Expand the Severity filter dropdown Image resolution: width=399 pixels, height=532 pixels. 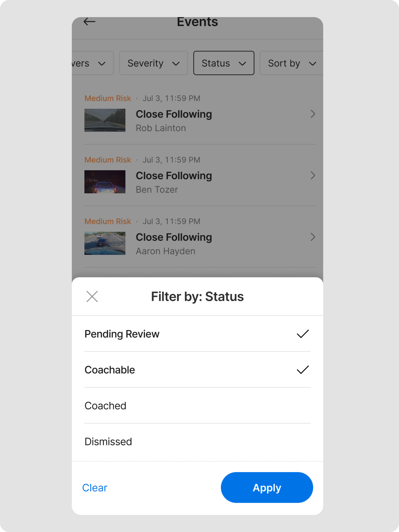[153, 63]
